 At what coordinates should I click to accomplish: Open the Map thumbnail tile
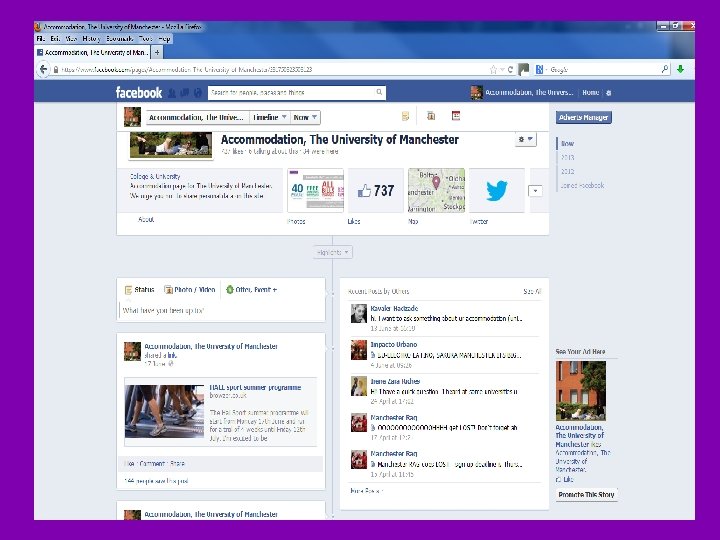(x=436, y=190)
